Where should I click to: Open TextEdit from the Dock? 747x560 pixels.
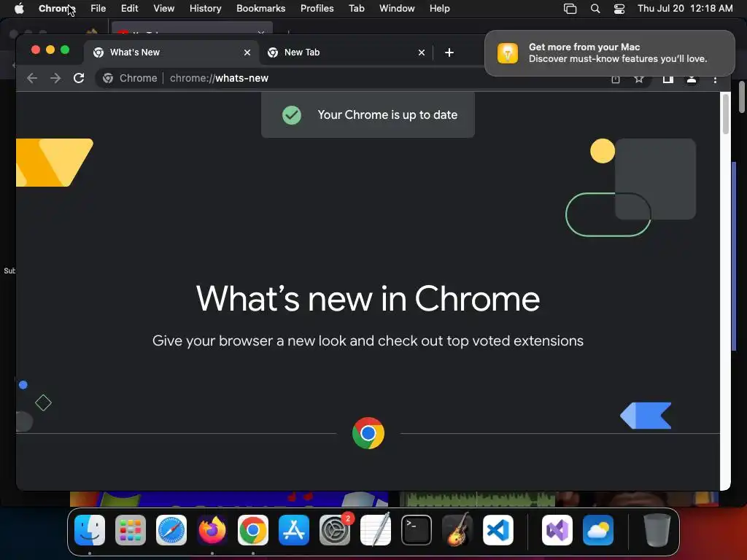click(x=376, y=530)
